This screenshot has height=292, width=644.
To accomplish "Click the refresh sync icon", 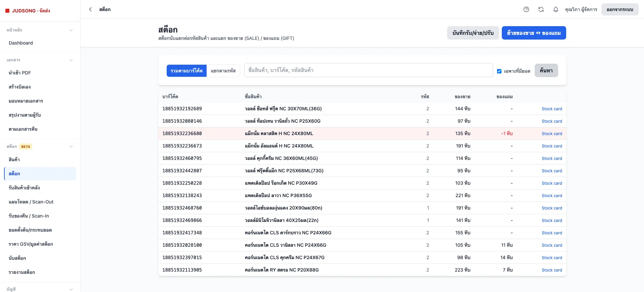I will [x=541, y=9].
